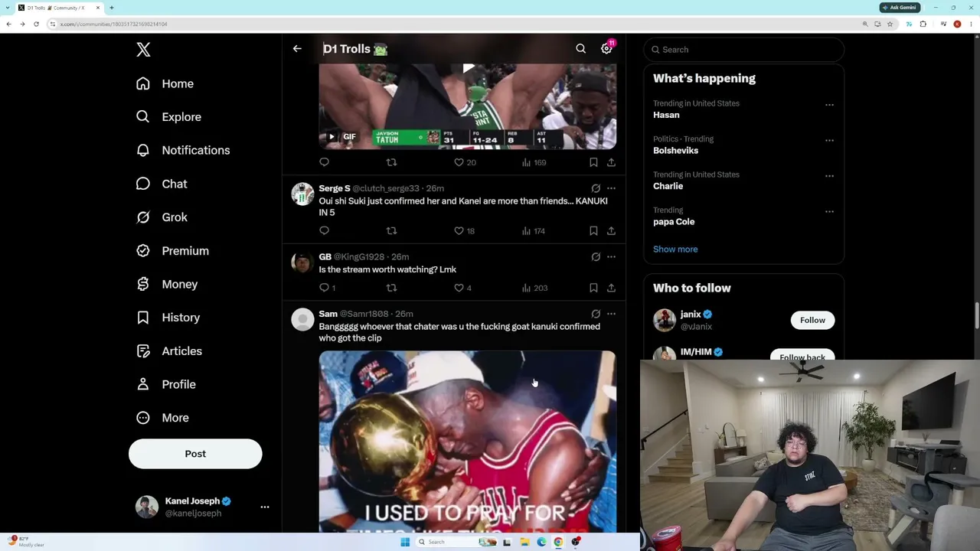Bookmark Serge S post
Screen dimensions: 980x551
(x=593, y=230)
